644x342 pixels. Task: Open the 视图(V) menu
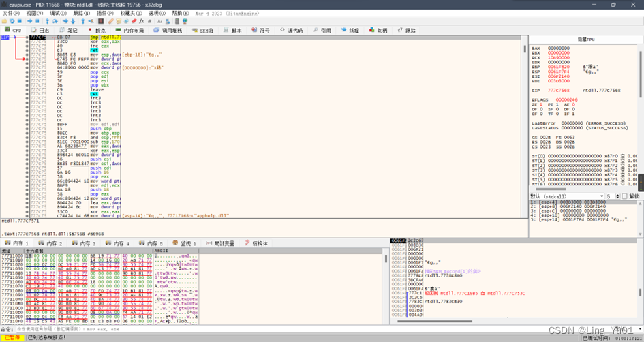point(35,13)
